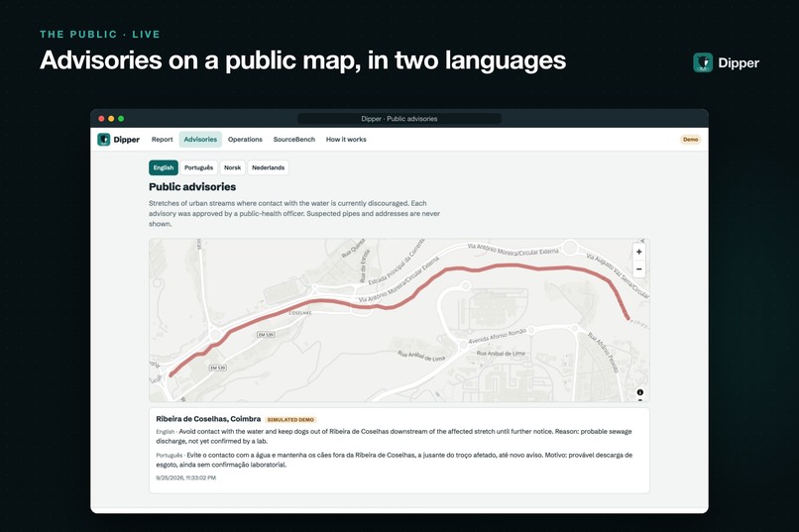Select the Advisories nav item
Image resolution: width=799 pixels, height=532 pixels.
coord(200,140)
